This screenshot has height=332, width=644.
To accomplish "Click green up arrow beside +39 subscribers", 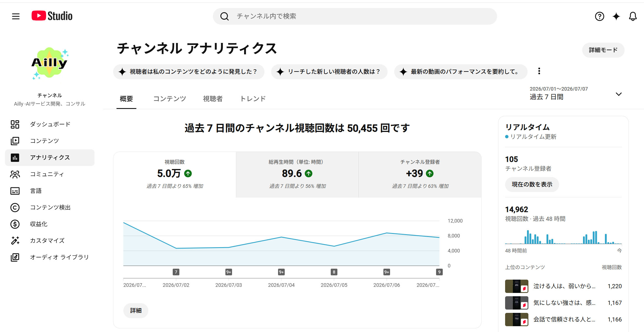I will click(x=430, y=173).
